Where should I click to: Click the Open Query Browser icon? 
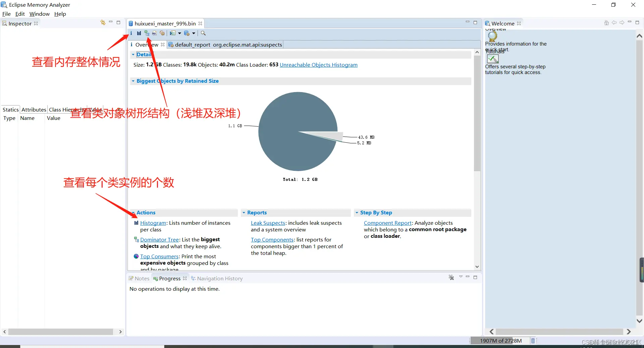click(x=187, y=33)
